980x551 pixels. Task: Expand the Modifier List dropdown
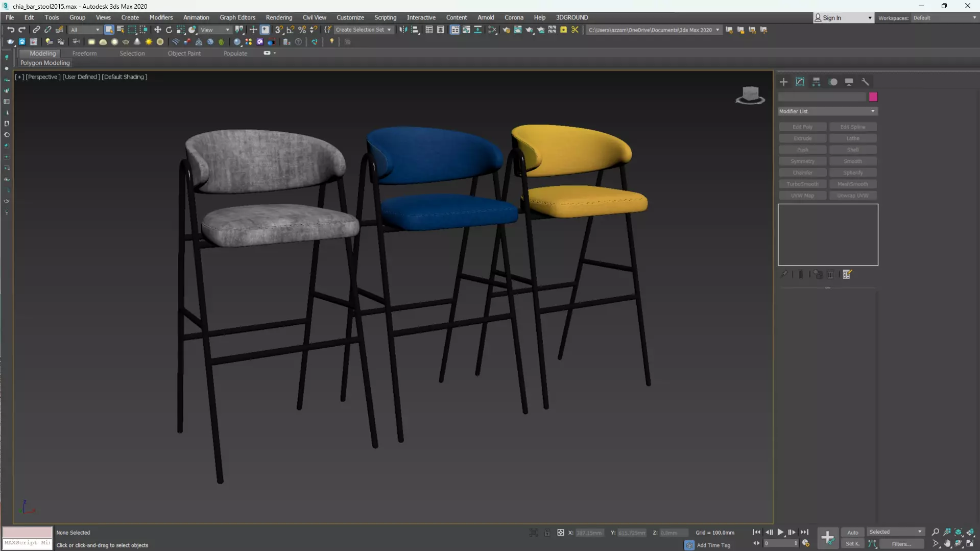coord(827,111)
